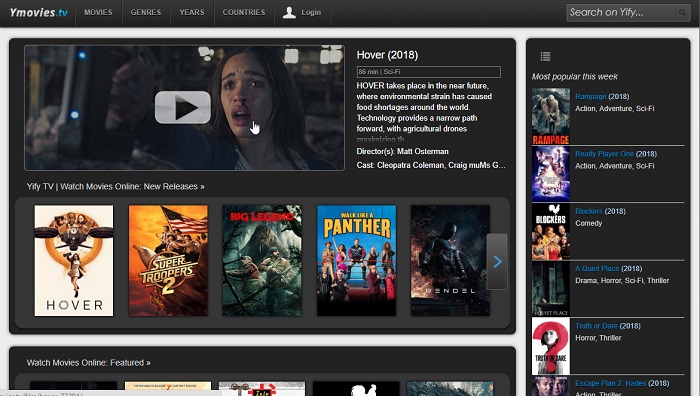Click the Truth or Dare thumbnail
The image size is (700, 396).
(x=551, y=346)
